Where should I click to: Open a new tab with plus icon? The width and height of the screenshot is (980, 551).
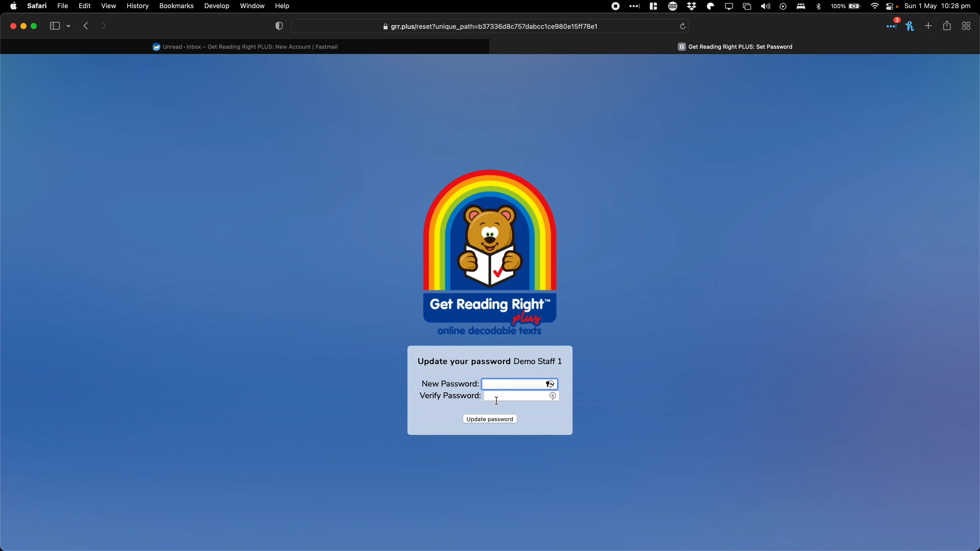pyautogui.click(x=928, y=26)
